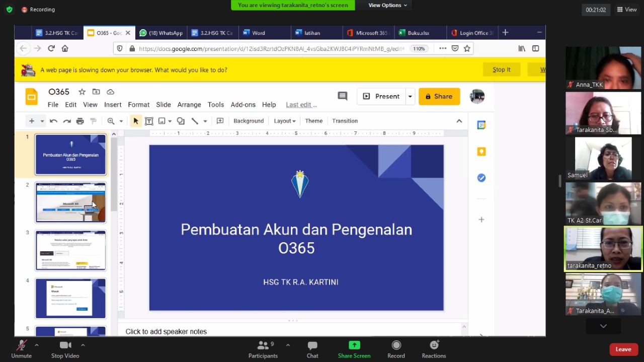Open the Format menu
Viewport: 644px width, 362px height.
[x=139, y=105]
